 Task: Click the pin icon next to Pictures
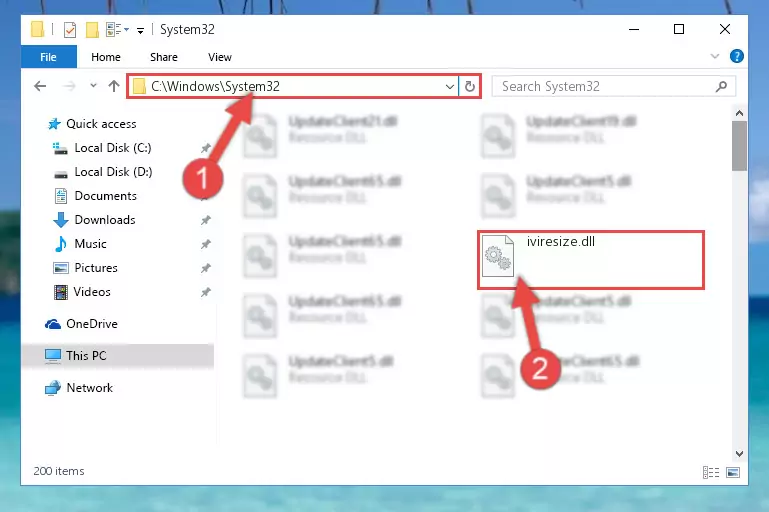coord(205,268)
